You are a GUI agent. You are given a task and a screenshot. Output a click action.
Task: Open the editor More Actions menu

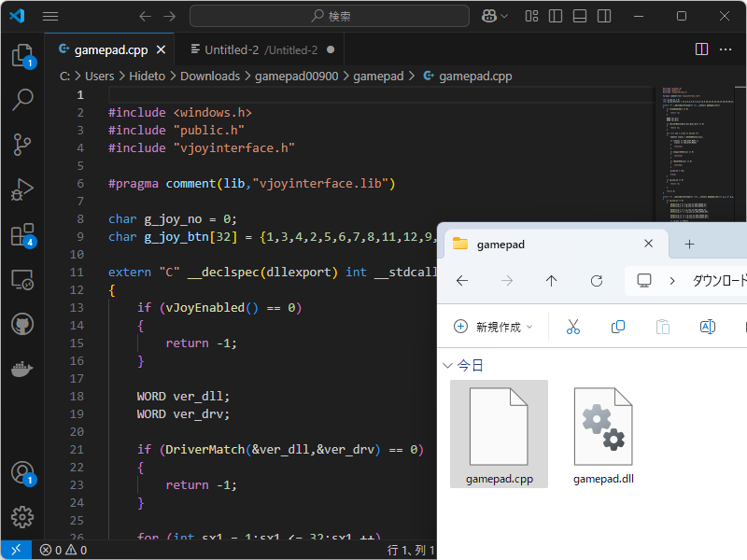point(726,49)
